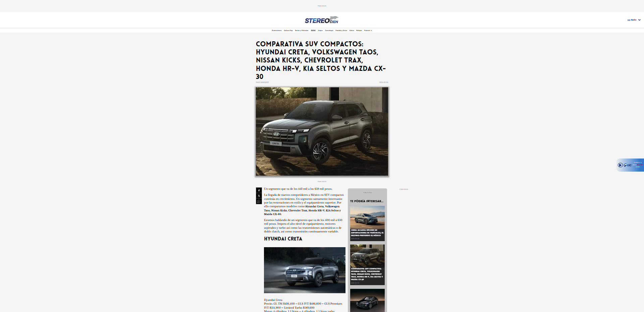Open the dark sedan related article card

[367, 300]
